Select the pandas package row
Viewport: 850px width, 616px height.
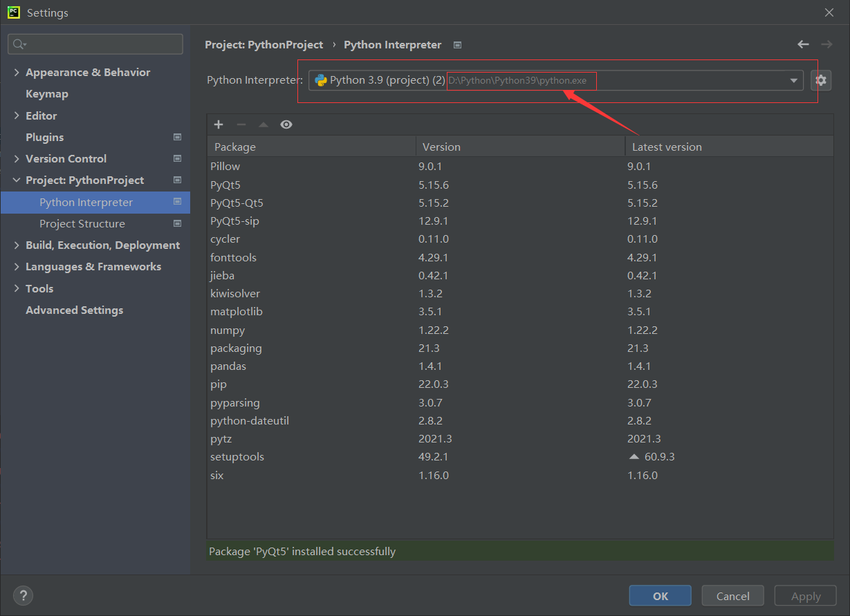pos(520,366)
